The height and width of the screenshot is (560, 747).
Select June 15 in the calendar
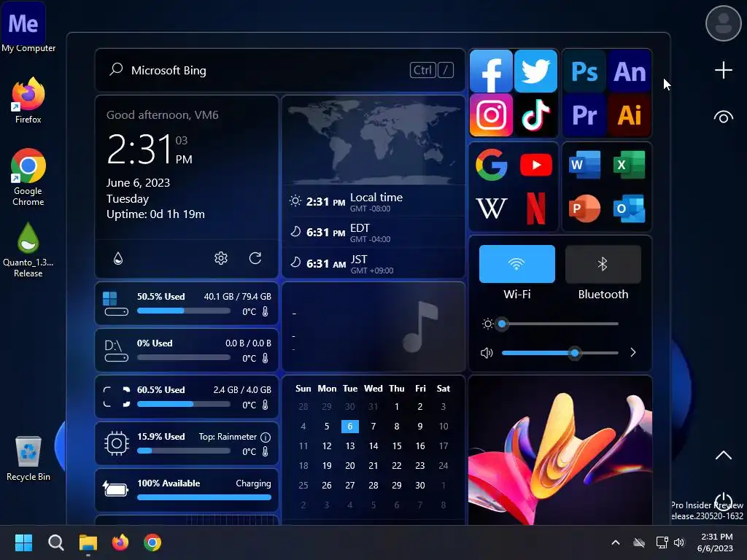(x=396, y=446)
